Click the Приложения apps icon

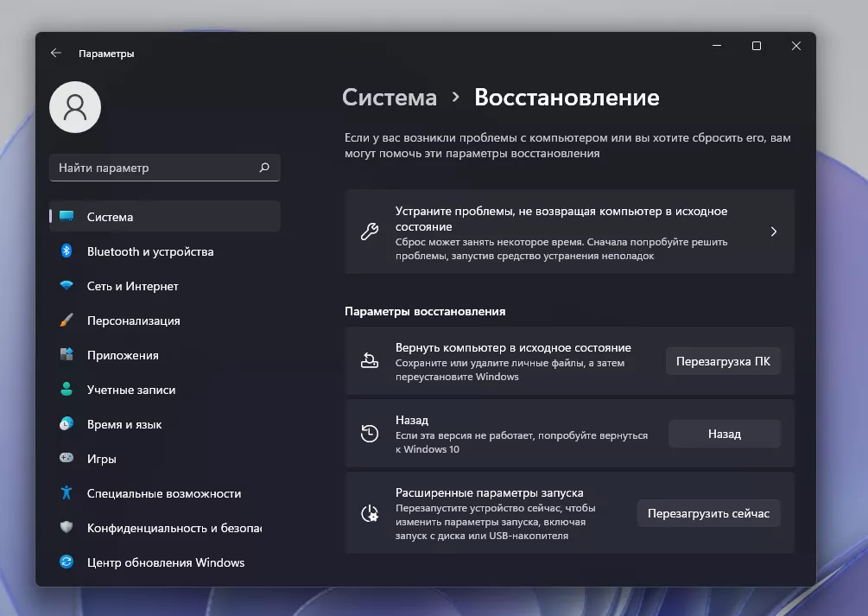click(x=67, y=354)
